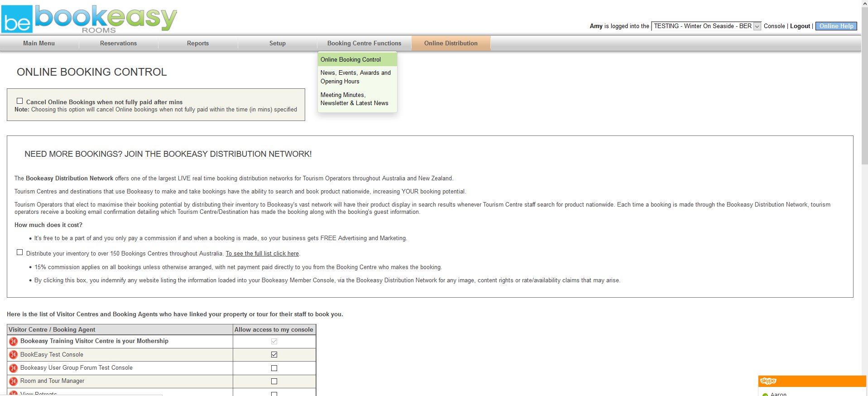Click 'BookEasy Test Console' row text
Screen dimensions: 868x396
tap(52, 355)
